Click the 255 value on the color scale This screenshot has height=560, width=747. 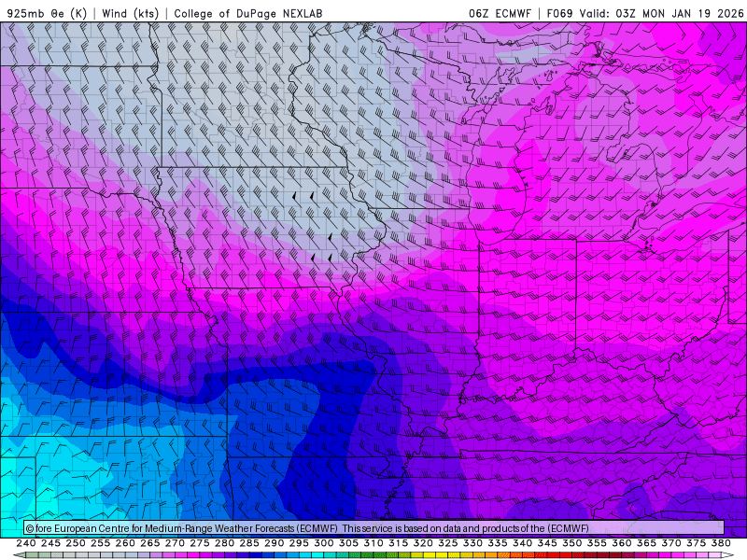point(100,543)
